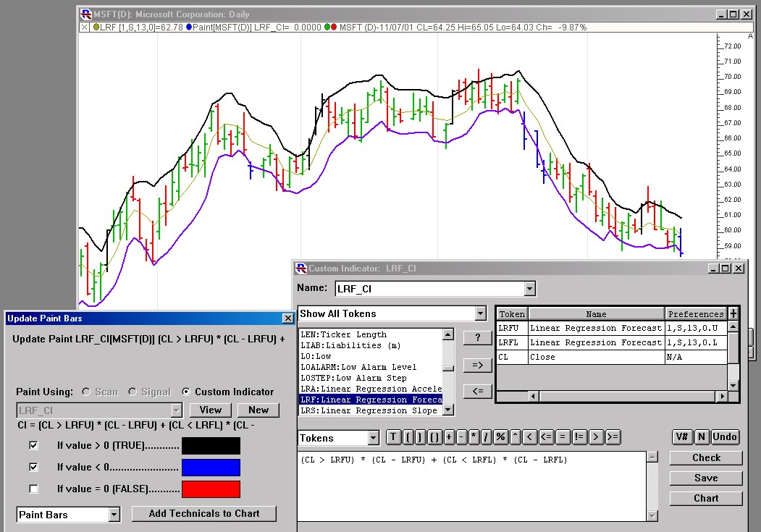Select LOSTEP:Low Alarm Step token
The width and height of the screenshot is (761, 532).
371,378
